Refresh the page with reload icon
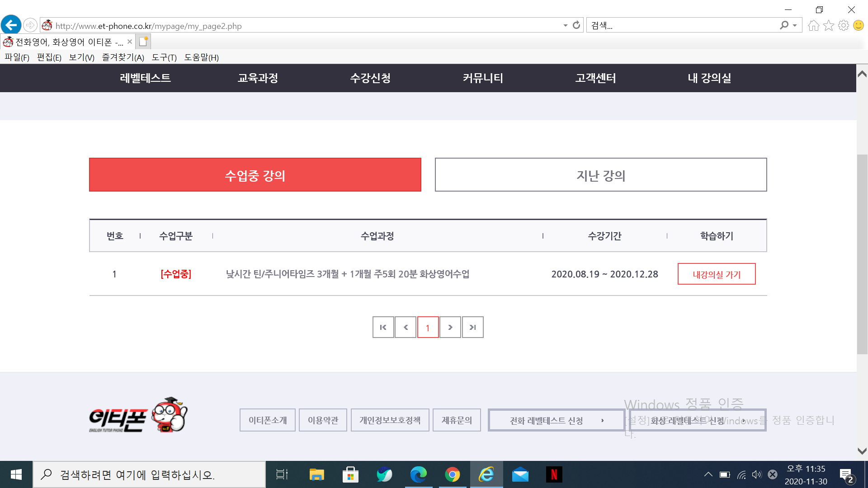Viewport: 868px width, 488px height. click(x=576, y=25)
